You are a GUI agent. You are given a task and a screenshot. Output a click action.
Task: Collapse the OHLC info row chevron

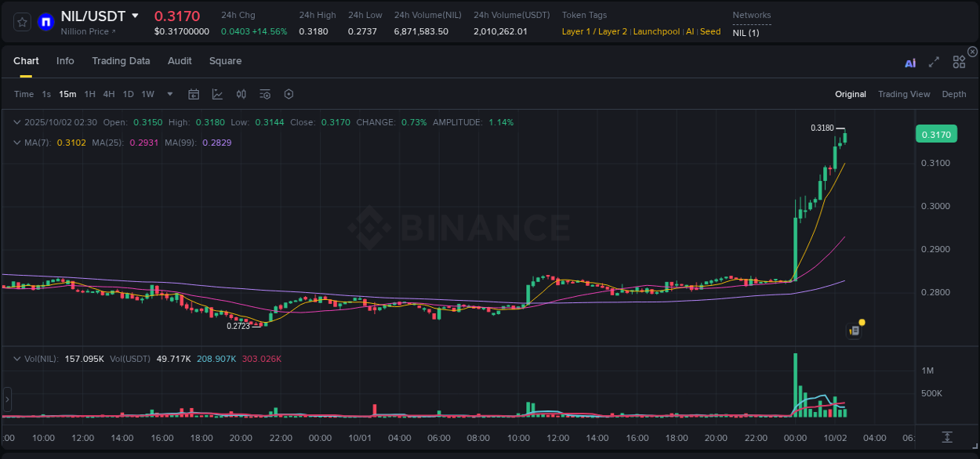click(17, 122)
